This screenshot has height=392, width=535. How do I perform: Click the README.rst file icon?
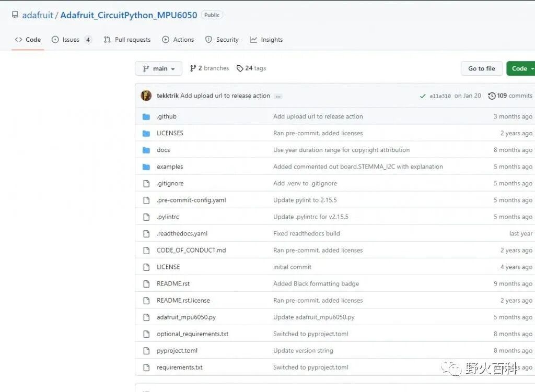pyautogui.click(x=146, y=283)
